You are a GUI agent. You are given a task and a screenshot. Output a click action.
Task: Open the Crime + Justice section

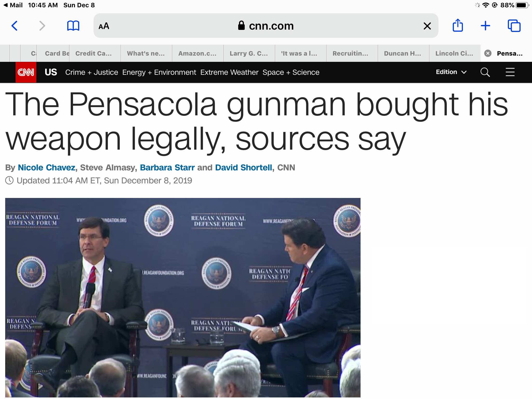(x=92, y=72)
